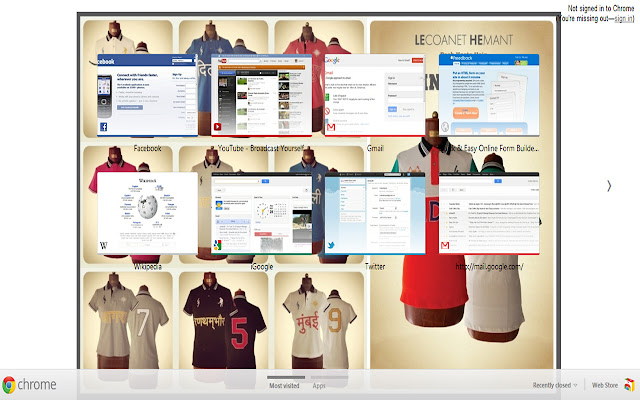Click the iGoogle favicon on its thumbnail
The width and height of the screenshot is (640, 400).
point(218,245)
